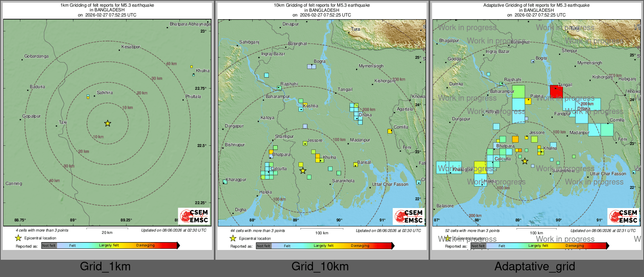Image resolution: width=644 pixels, height=277 pixels.
Task: Click the Sahibganj label on the 10km map
Action: coord(249,42)
